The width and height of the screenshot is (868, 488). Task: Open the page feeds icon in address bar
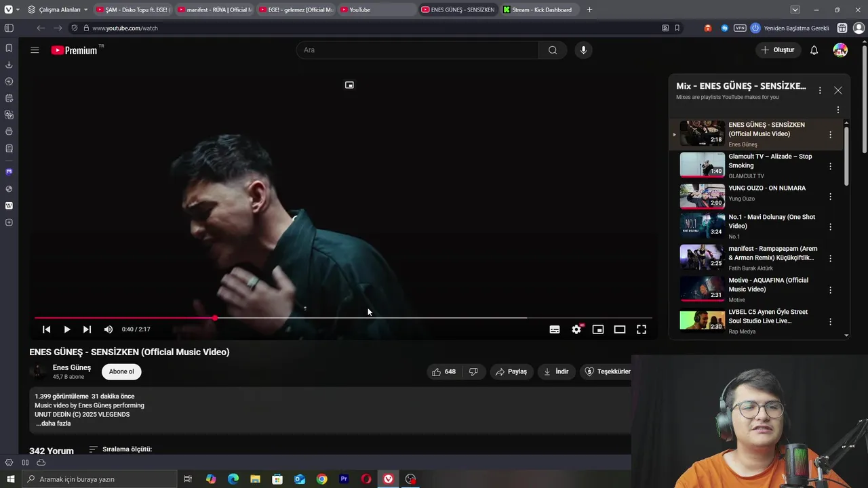pyautogui.click(x=665, y=28)
